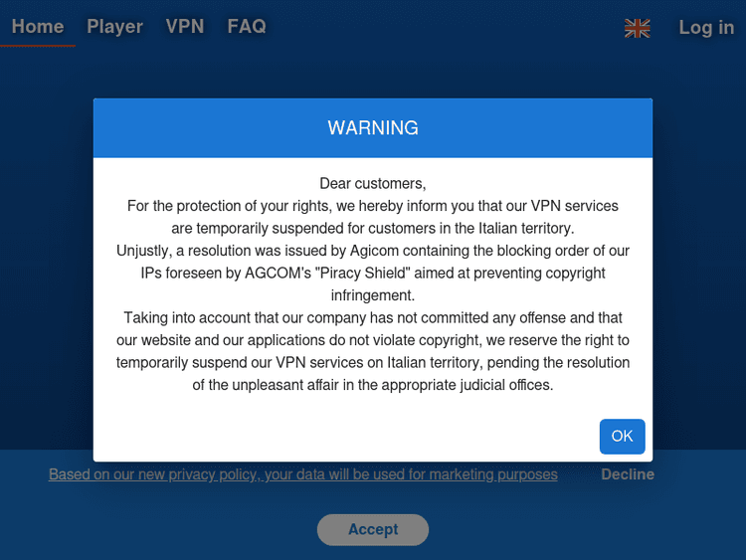Open the Home menu item
This screenshot has height=560, width=746.
coord(38,27)
